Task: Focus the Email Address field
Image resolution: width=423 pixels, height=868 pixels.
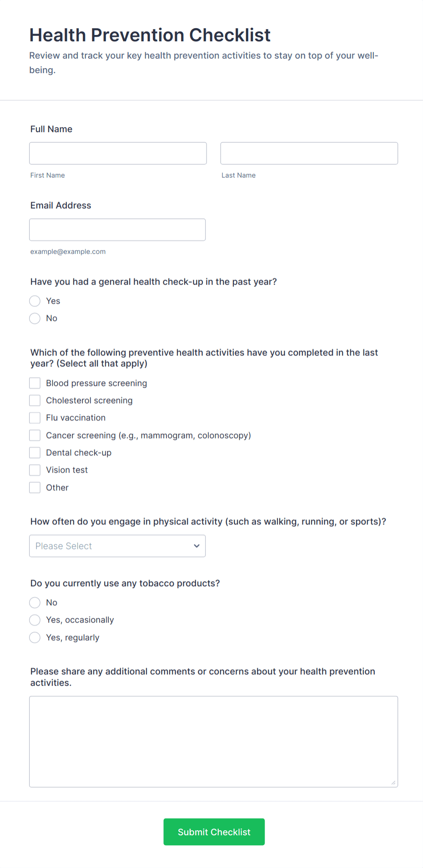Action: tap(117, 229)
